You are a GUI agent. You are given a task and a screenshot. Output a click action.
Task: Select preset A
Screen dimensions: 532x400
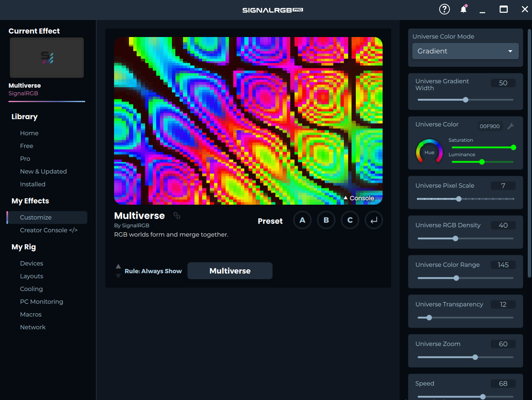pyautogui.click(x=302, y=220)
